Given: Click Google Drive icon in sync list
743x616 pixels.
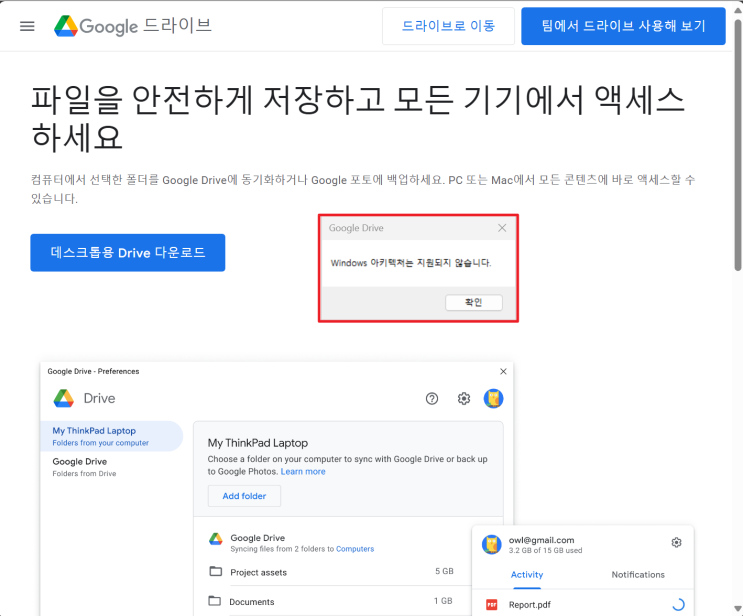Looking at the screenshot, I should [216, 539].
